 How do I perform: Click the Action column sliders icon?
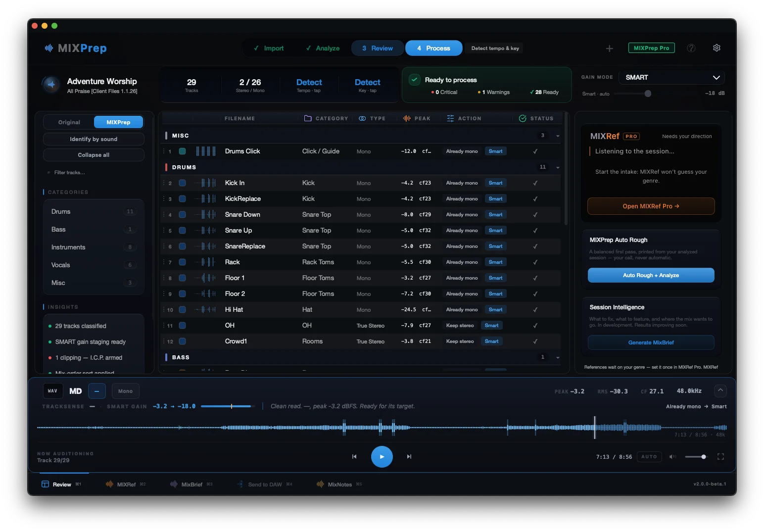(450, 118)
